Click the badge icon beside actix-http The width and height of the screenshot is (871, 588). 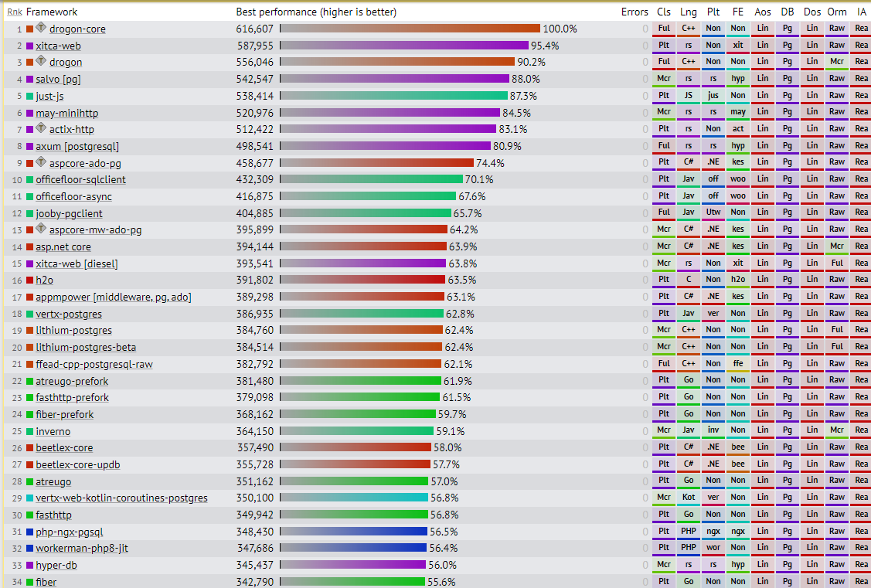(x=41, y=128)
